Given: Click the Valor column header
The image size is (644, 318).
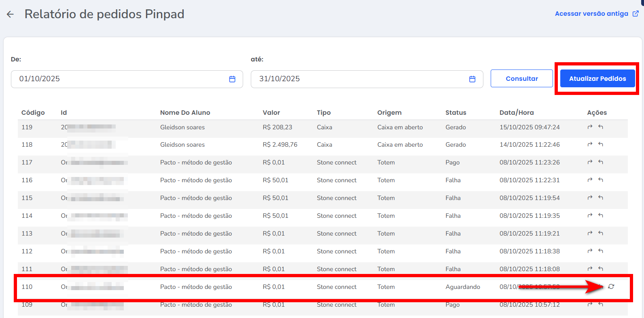Looking at the screenshot, I should click(271, 113).
